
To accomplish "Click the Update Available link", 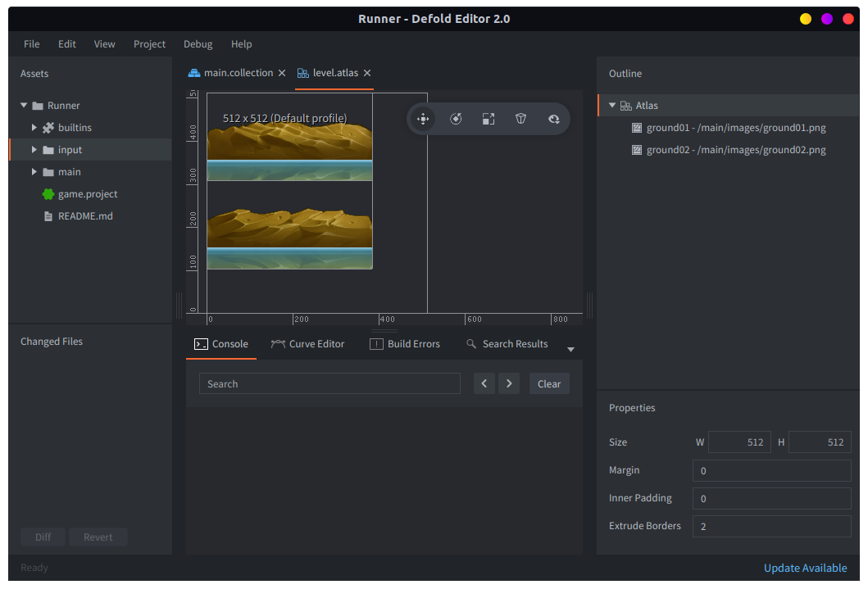I will [x=805, y=568].
